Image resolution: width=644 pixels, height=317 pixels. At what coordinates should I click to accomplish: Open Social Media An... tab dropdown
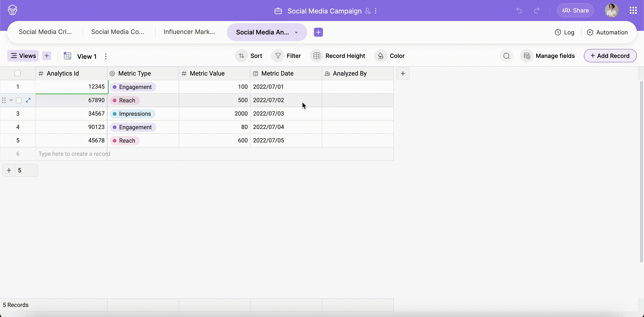pos(296,32)
